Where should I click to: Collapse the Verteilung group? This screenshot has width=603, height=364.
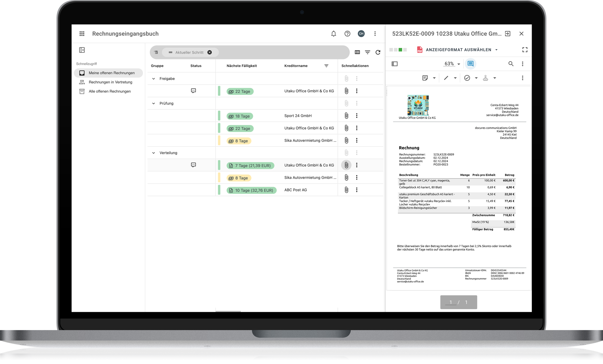[x=153, y=153]
